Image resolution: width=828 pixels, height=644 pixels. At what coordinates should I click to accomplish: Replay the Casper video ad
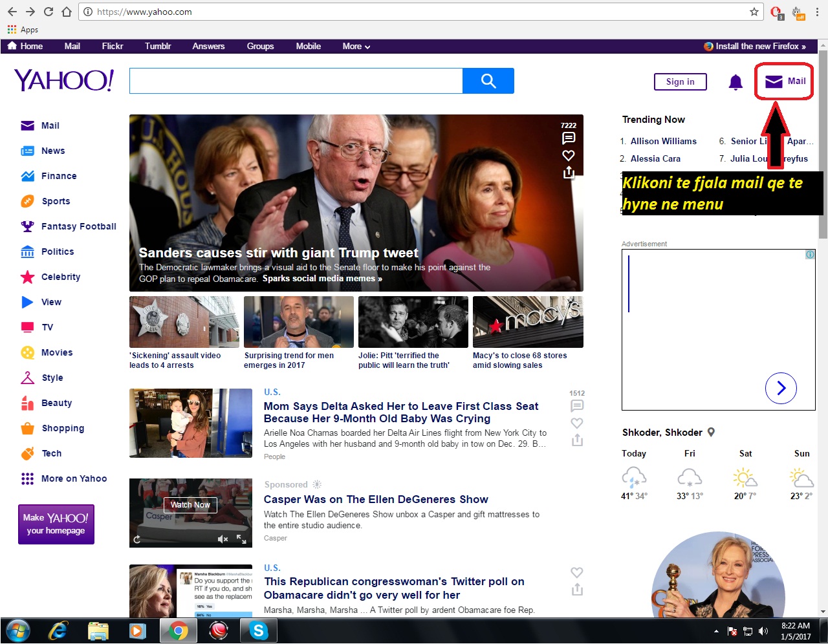point(137,539)
